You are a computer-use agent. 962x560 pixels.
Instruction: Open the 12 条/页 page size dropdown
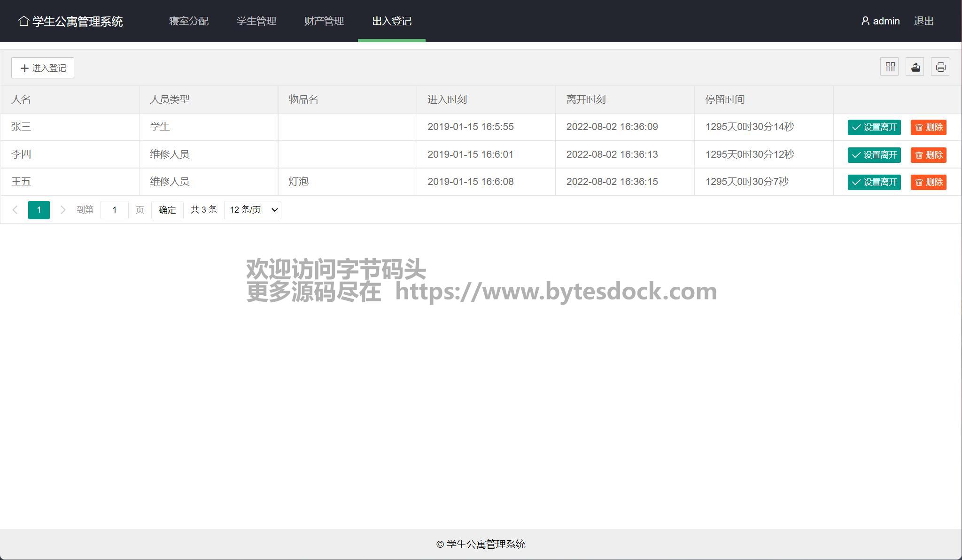(x=253, y=210)
